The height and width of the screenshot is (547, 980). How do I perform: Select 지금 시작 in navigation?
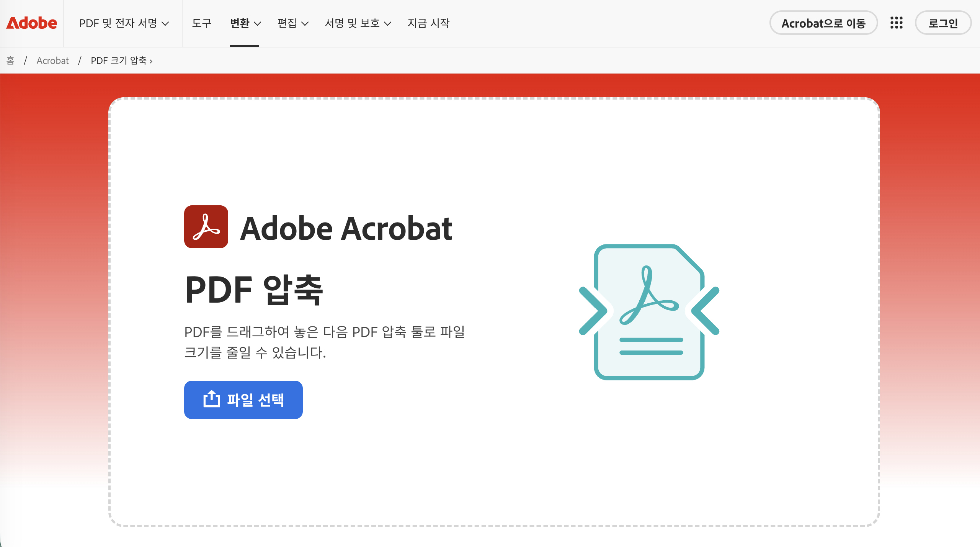pos(428,23)
